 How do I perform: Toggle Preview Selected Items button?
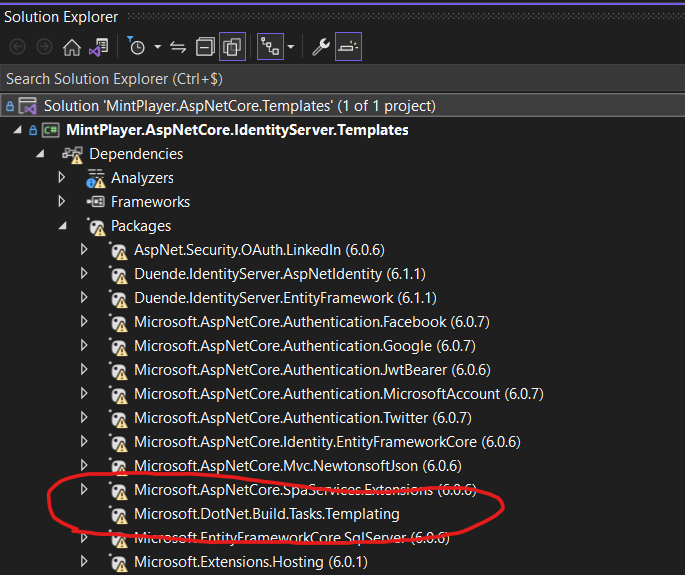pos(348,47)
